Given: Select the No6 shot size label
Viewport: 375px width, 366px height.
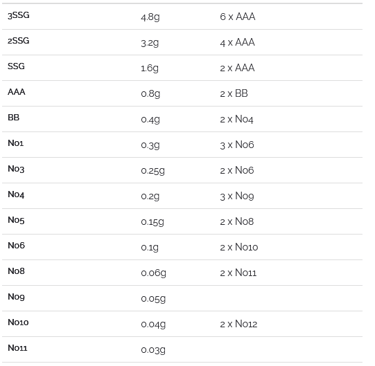Looking at the screenshot, I should 16,245.
